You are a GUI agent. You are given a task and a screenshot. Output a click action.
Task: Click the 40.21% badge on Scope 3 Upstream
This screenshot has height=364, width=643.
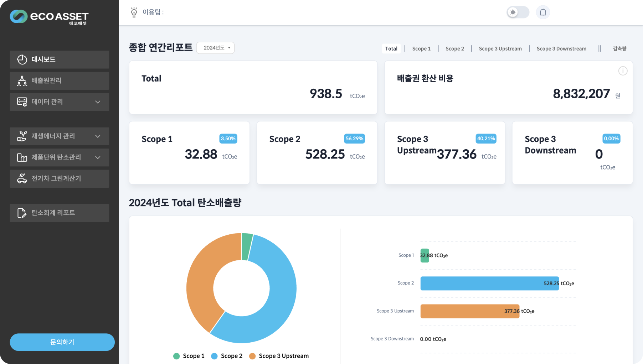[x=486, y=139]
